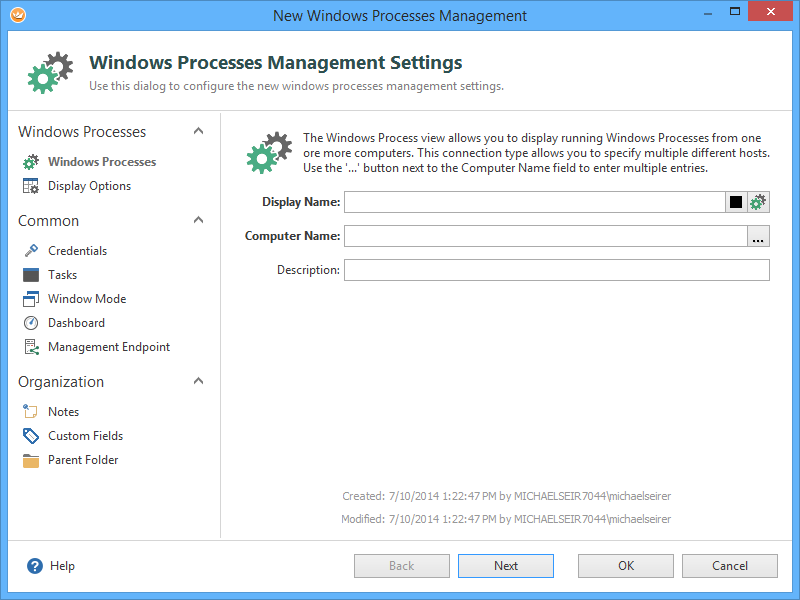Collapse the Common section chevron
This screenshot has width=800, height=600.
[x=198, y=221]
